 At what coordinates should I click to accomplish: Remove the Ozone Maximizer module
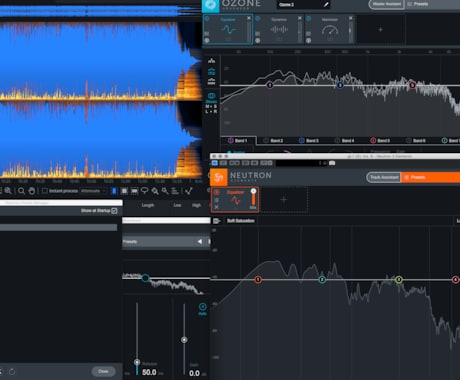click(350, 18)
